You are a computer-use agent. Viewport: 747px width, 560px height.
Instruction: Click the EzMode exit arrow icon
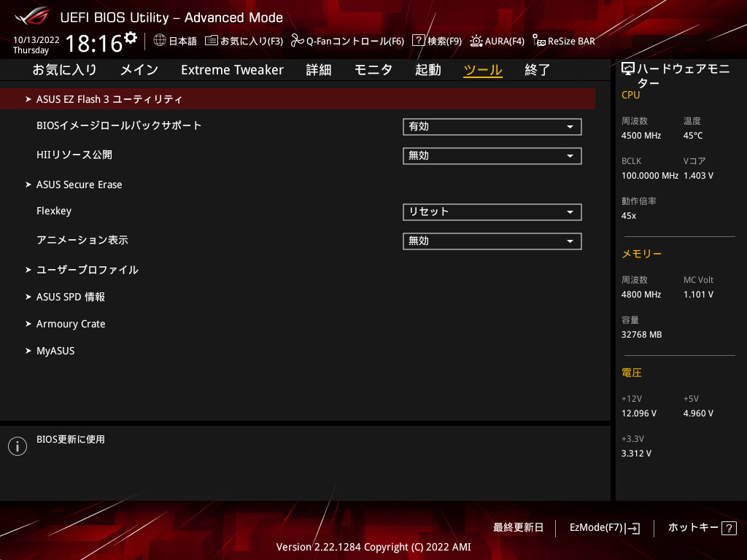click(634, 528)
